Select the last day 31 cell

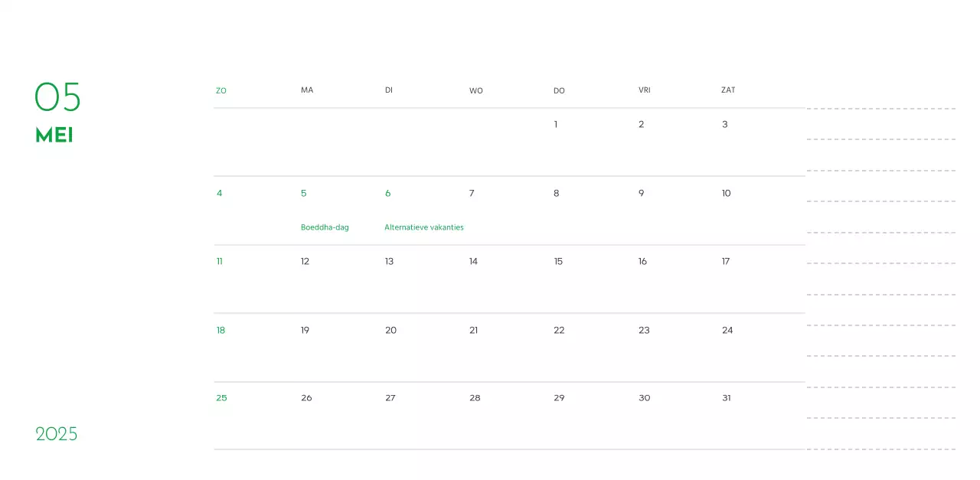tap(726, 397)
